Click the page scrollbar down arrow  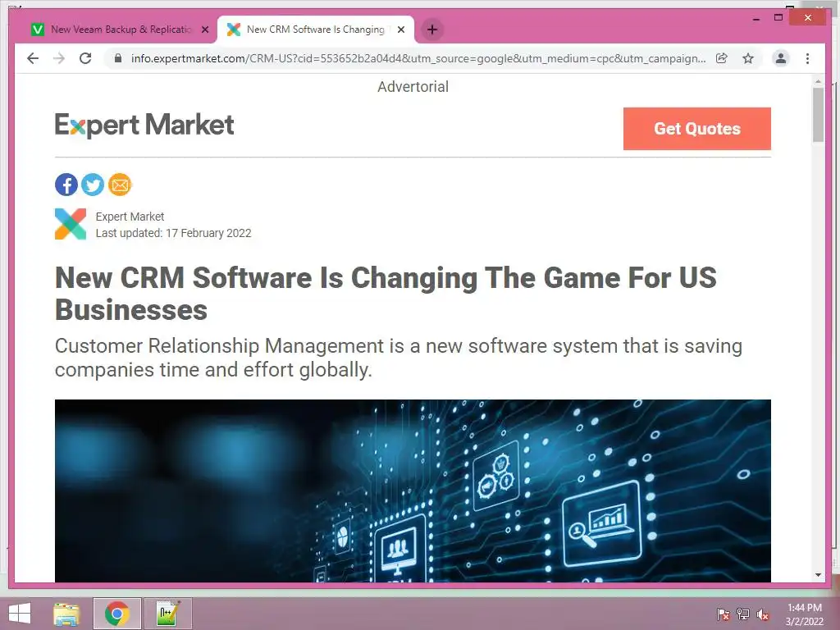(818, 575)
